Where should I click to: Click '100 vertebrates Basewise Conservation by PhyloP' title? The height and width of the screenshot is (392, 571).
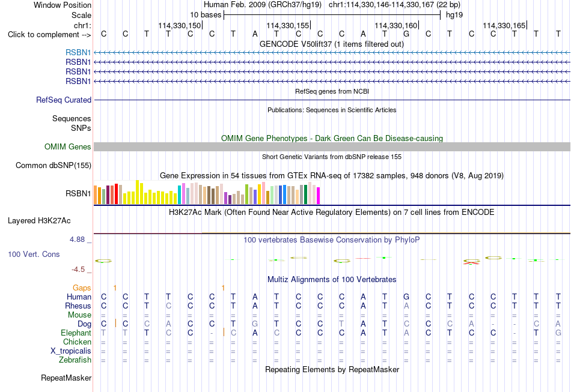332,240
